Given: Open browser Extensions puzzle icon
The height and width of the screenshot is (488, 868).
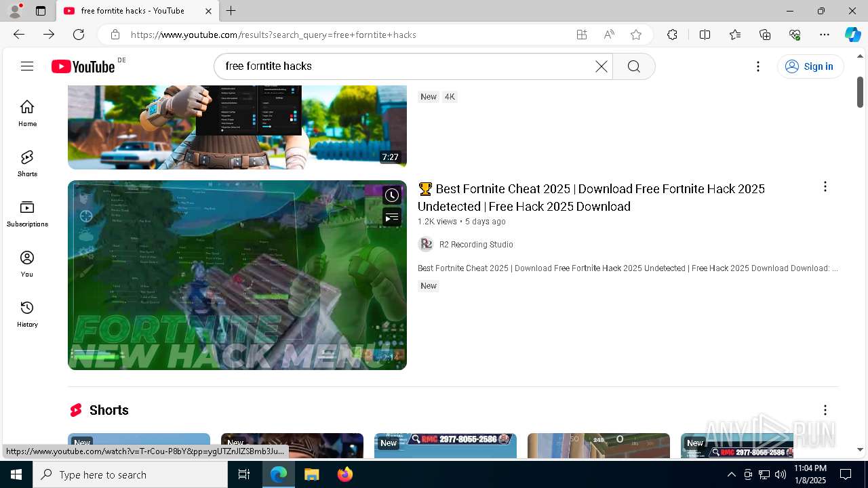Looking at the screenshot, I should pyautogui.click(x=672, y=35).
